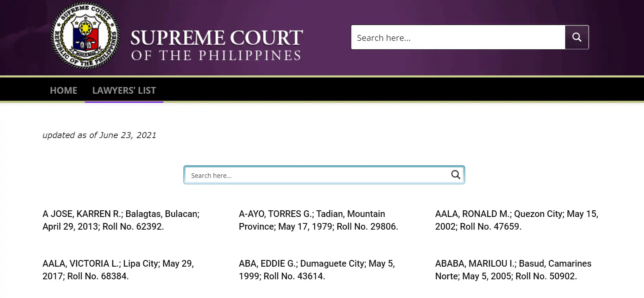
Task: Select the entry 'ABABA, MARILOU I.'
Action: click(x=513, y=270)
